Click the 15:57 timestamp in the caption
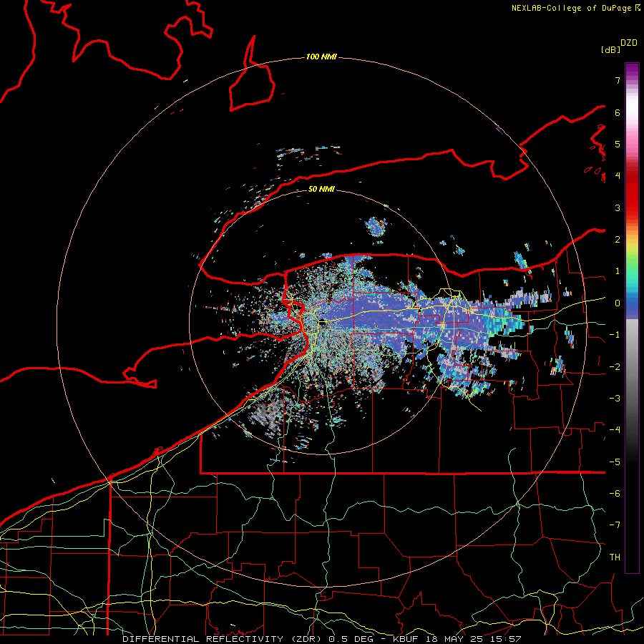This screenshot has height=644, width=644. point(506,639)
